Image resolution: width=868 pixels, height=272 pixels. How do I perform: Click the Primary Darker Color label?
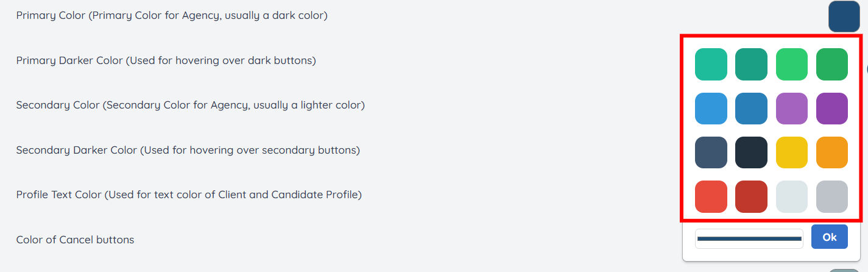(166, 60)
